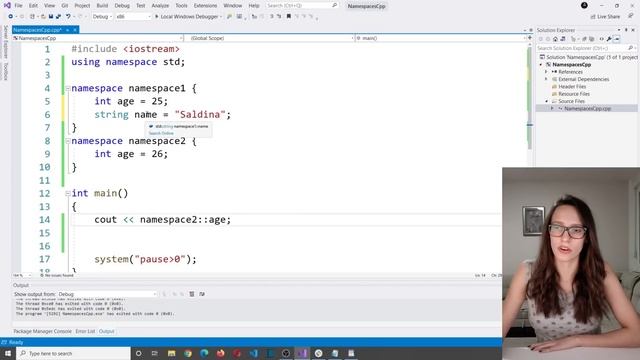The width and height of the screenshot is (640, 360).
Task: Select the Output tab at bottom
Action: tap(107, 331)
